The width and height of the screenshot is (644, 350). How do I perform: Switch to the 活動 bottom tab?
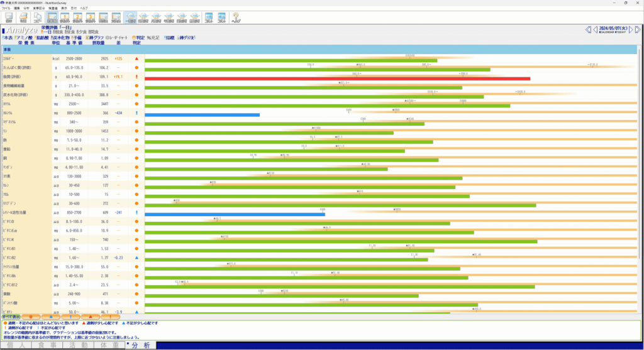(x=79, y=345)
